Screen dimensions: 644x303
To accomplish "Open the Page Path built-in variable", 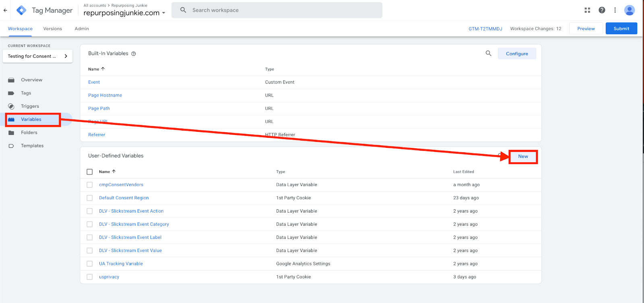I will coord(99,109).
